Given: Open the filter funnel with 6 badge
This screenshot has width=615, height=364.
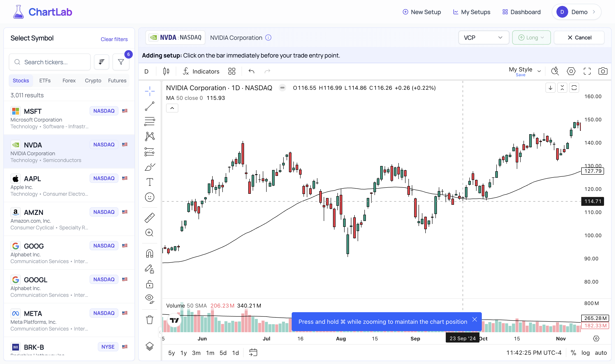Looking at the screenshot, I should pos(121,62).
